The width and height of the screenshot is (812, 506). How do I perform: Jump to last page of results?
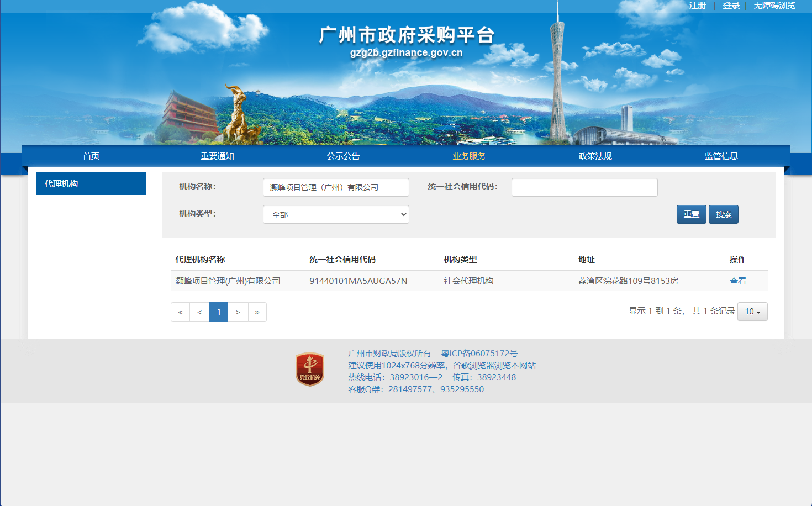[x=257, y=312]
